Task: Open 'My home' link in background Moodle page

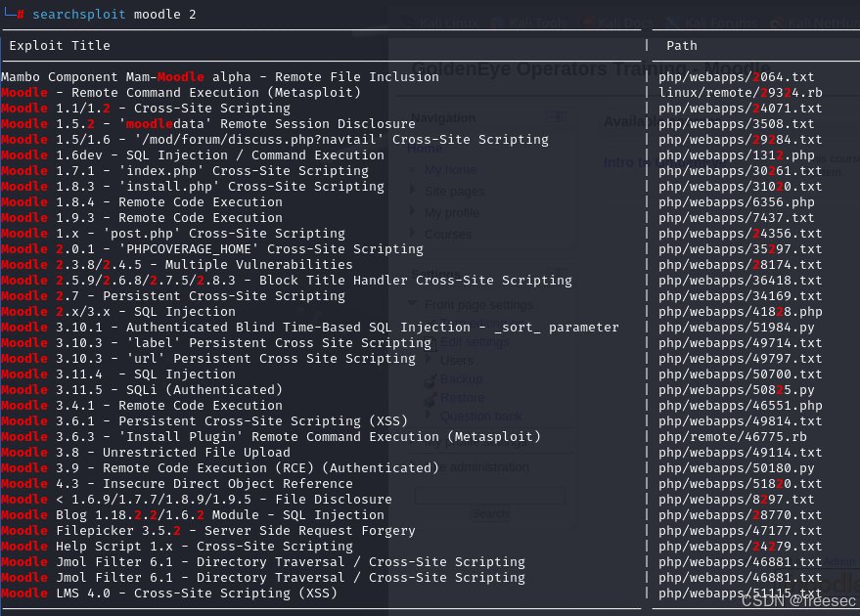Action: pyautogui.click(x=450, y=170)
